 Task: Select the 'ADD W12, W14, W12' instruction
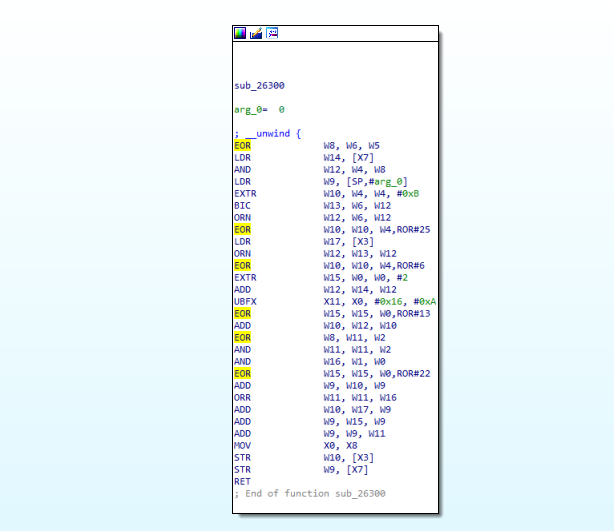pos(315,290)
